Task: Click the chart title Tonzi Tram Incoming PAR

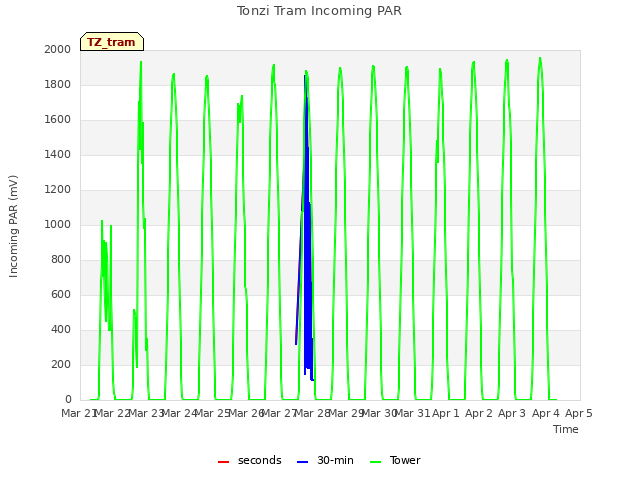Action: tap(319, 11)
